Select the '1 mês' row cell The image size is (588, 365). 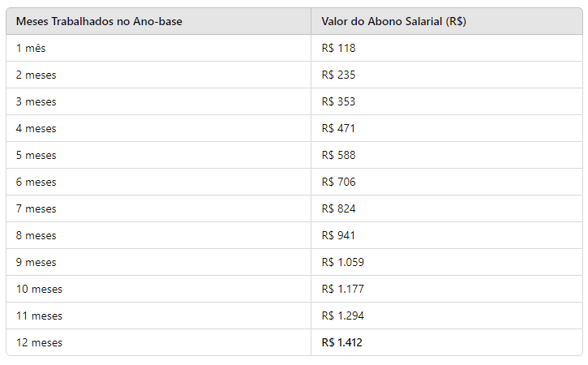(32, 48)
